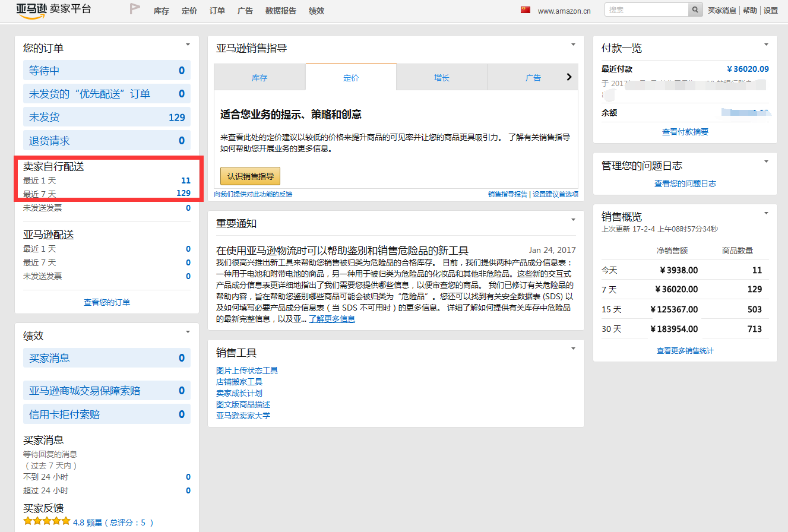The height and width of the screenshot is (532, 788).
Task: Open the 图片上传状态工具 link
Action: pos(247,370)
